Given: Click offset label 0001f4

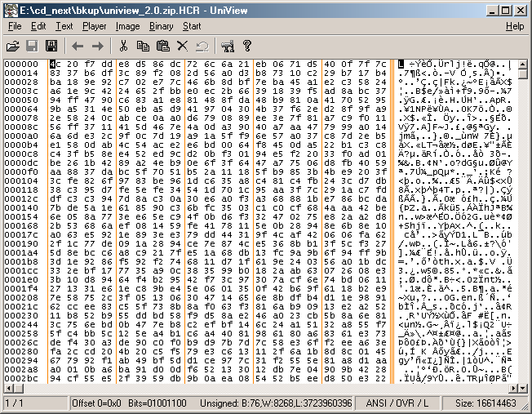Looking at the screenshot, I should pos(21,289).
